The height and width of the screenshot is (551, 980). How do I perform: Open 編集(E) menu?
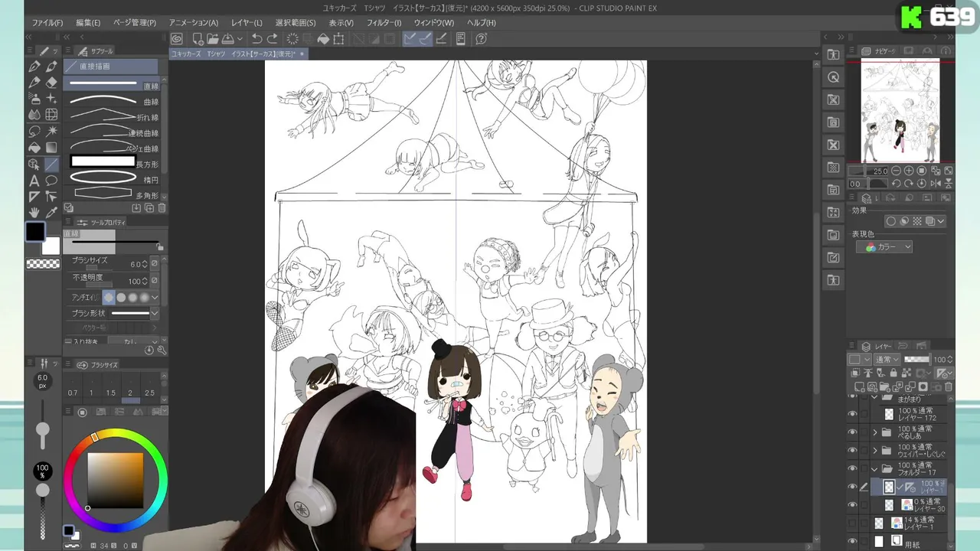(x=88, y=23)
